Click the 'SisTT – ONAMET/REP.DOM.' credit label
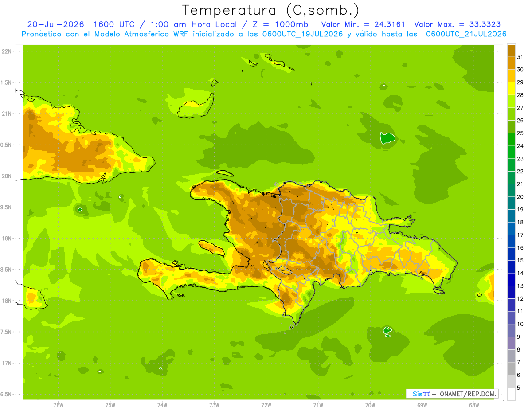The image size is (532, 411). pos(452,394)
